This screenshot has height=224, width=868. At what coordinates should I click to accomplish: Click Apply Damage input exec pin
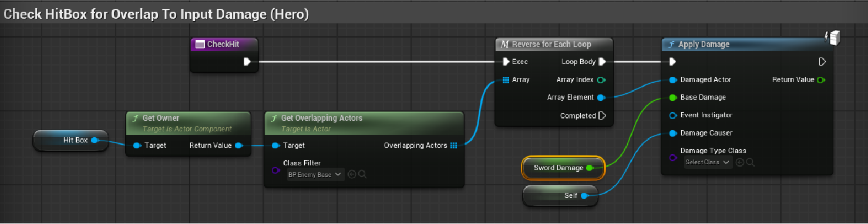(672, 62)
